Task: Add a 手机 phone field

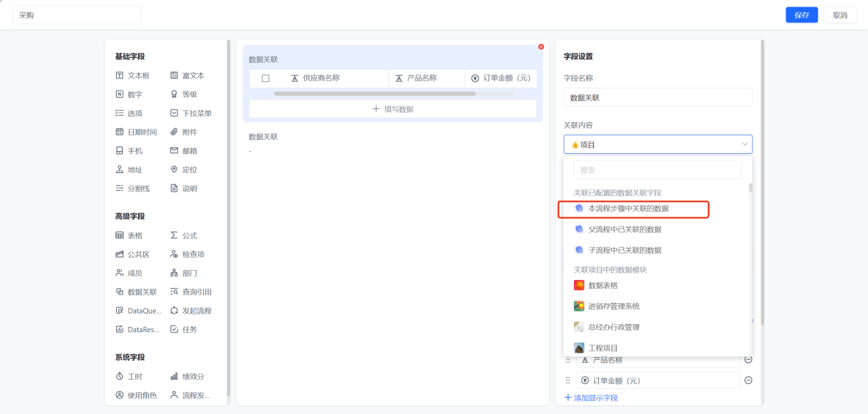Action: pyautogui.click(x=129, y=151)
